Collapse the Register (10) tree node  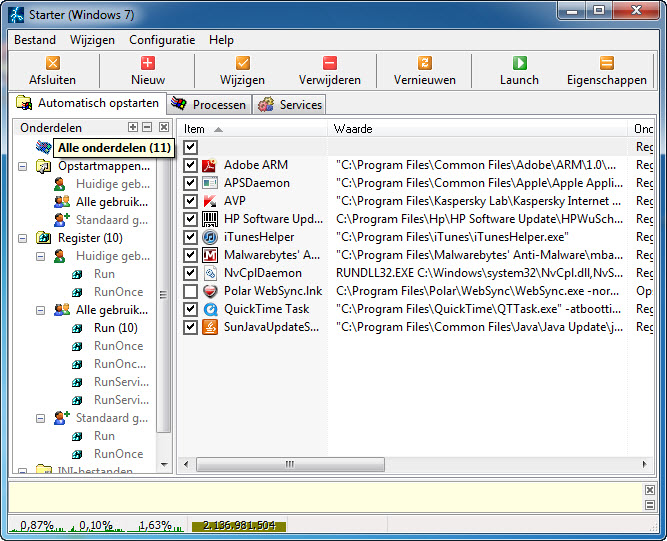click(x=24, y=238)
